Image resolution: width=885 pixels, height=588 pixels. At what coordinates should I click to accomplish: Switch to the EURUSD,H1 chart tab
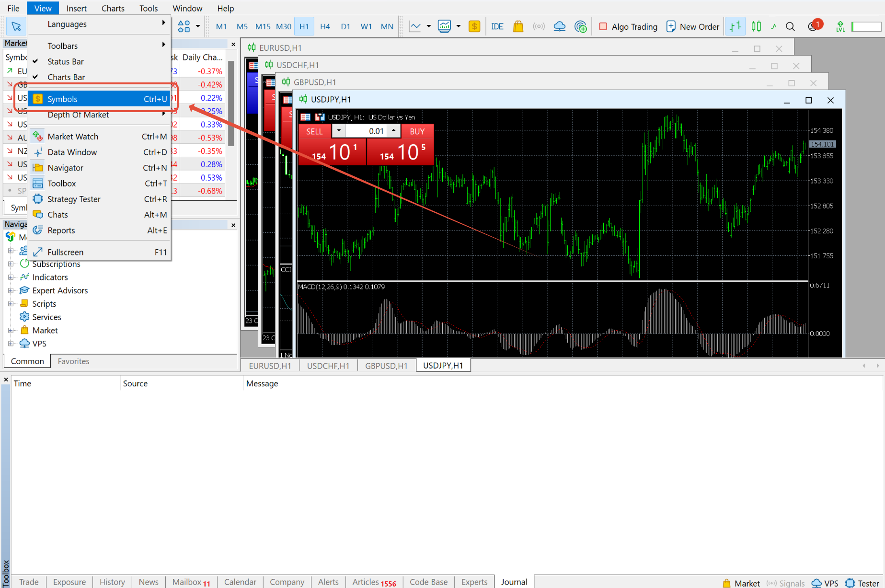click(x=270, y=366)
